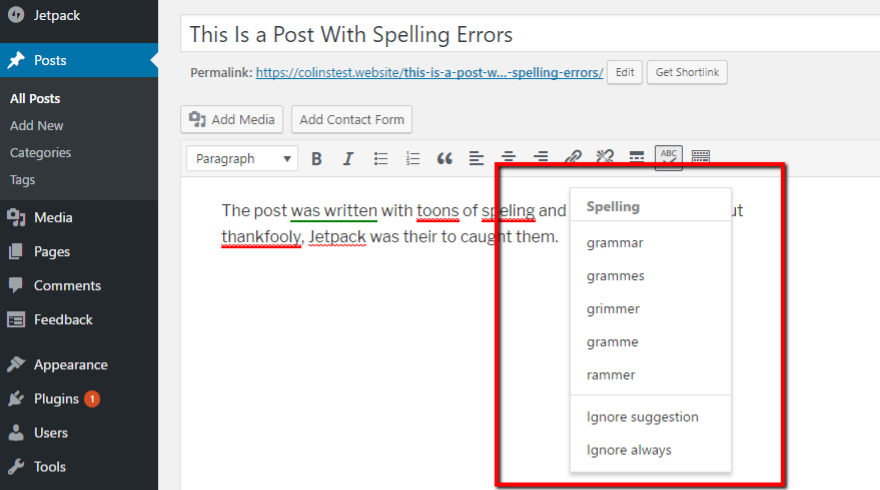
Task: Select Add New under Posts
Action: pos(36,126)
